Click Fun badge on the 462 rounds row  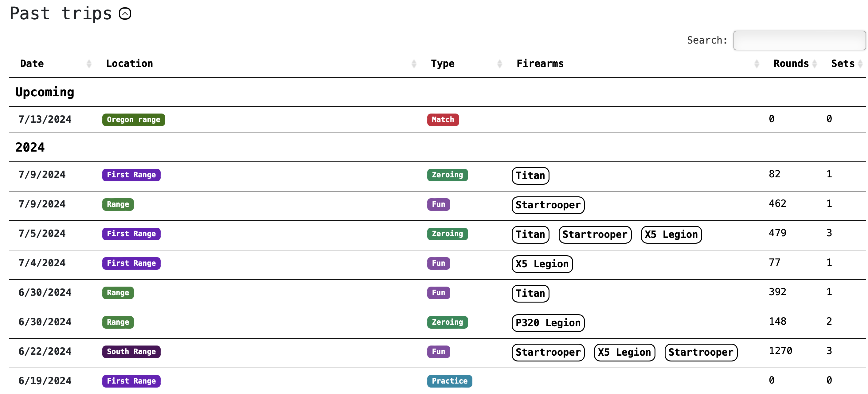[x=438, y=204]
